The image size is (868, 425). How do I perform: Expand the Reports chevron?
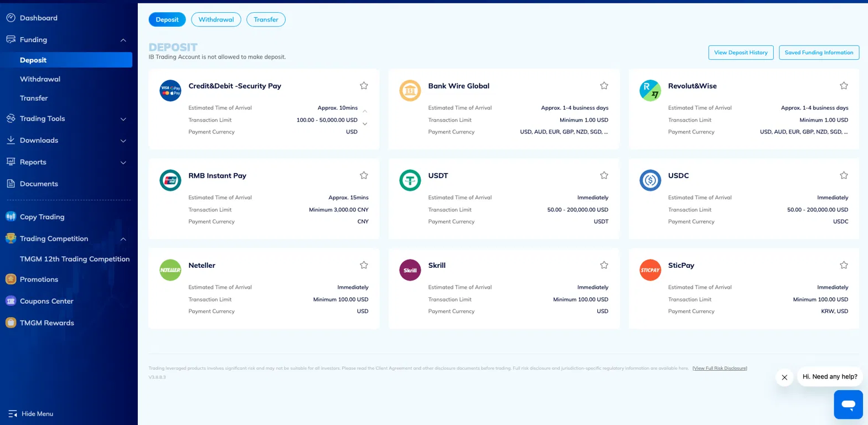tap(123, 163)
